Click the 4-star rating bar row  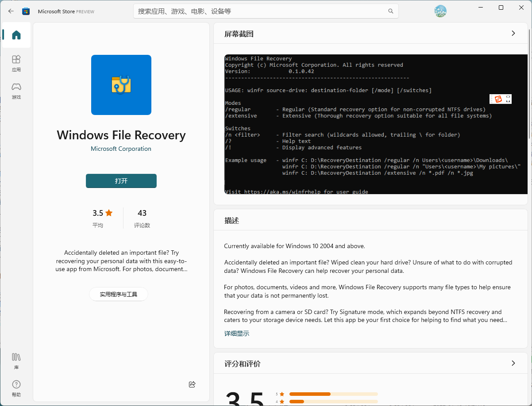tap(327, 402)
